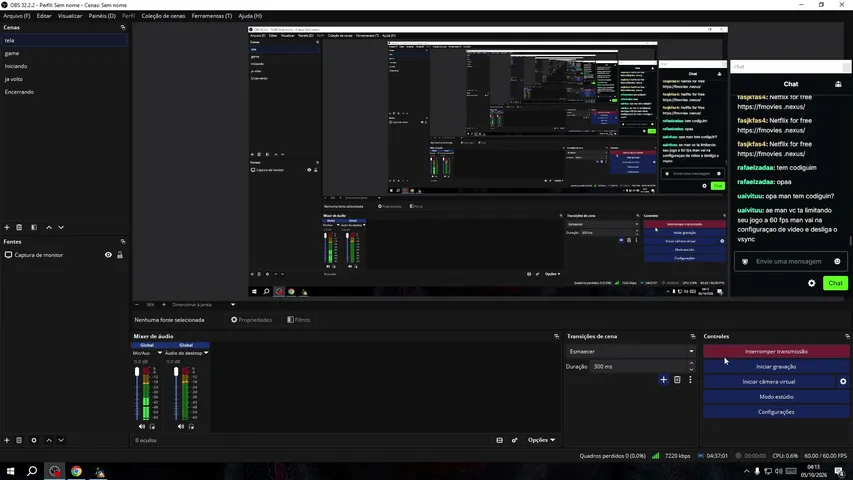Screen dimensions: 853x480
Task: Open transition properties three-dot menu
Action: point(690,380)
